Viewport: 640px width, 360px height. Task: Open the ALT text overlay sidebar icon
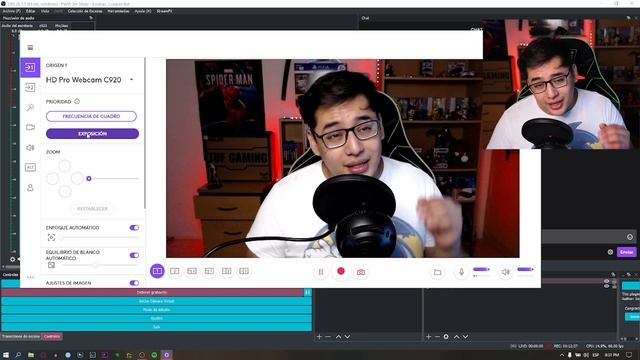(30, 167)
